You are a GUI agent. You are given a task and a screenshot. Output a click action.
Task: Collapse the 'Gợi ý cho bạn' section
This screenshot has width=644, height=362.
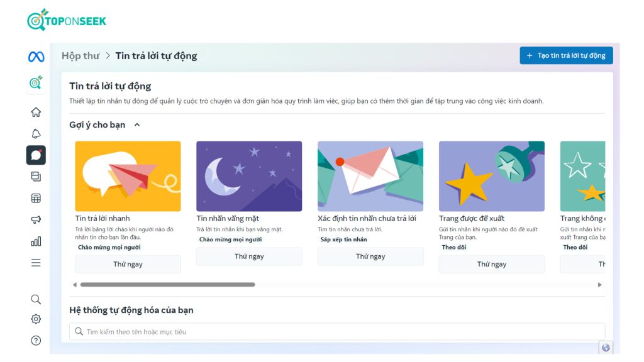pos(137,125)
